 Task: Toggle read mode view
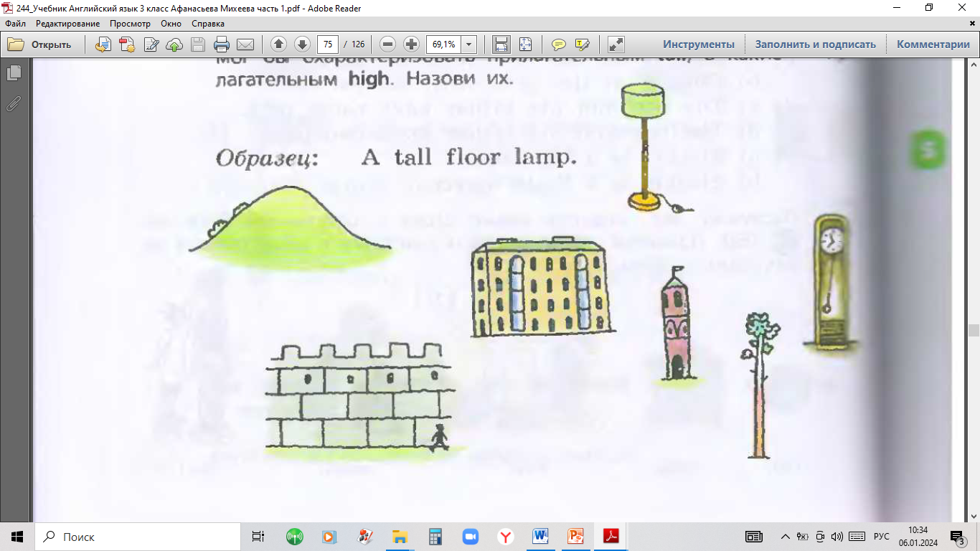pyautogui.click(x=616, y=44)
